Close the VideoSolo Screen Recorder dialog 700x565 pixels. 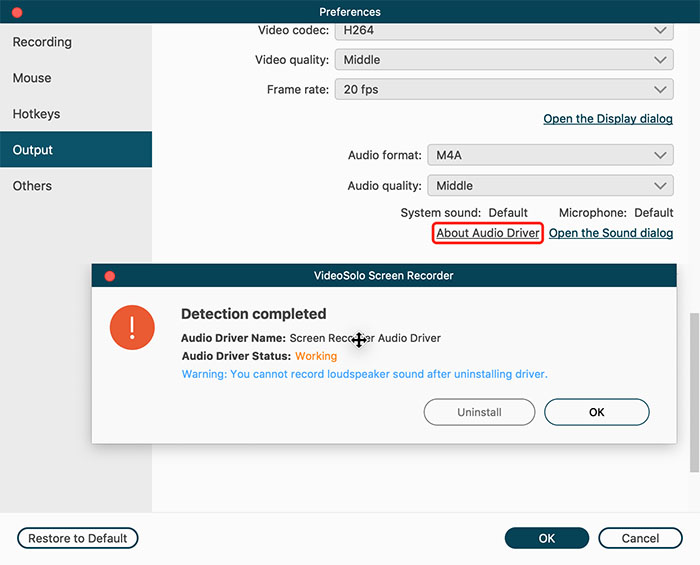[110, 276]
